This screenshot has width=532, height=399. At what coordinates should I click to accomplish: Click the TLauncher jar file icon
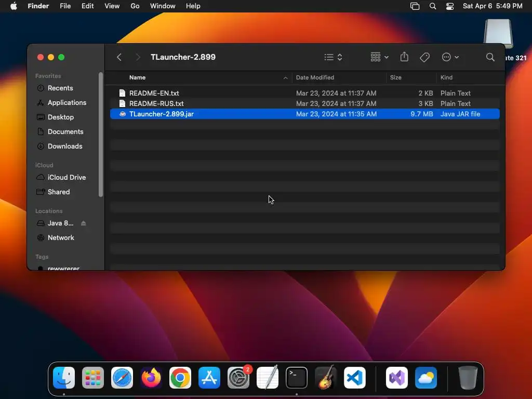(123, 114)
